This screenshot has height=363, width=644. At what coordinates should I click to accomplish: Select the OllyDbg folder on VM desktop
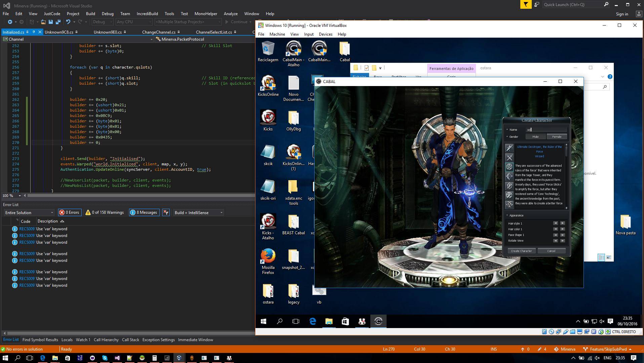pyautogui.click(x=293, y=121)
